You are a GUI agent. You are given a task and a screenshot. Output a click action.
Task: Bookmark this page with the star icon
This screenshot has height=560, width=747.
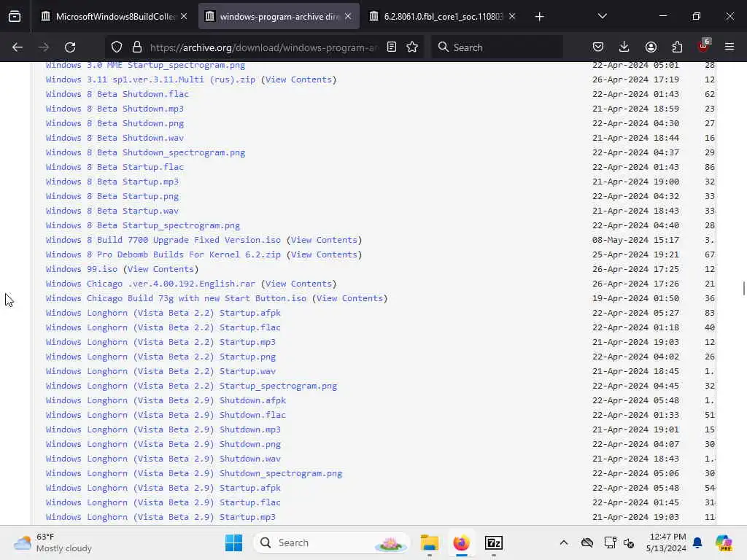[x=412, y=47]
